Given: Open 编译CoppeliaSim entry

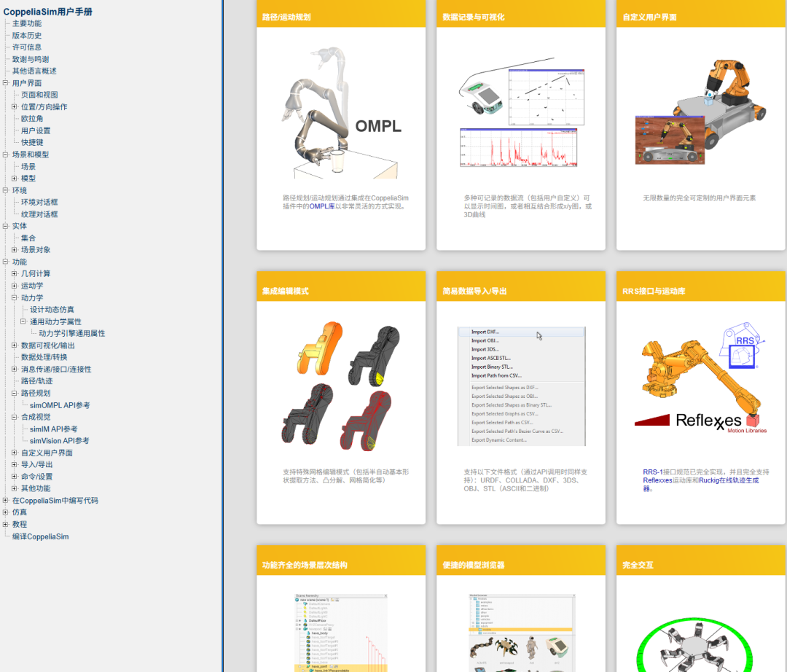Looking at the screenshot, I should (40, 536).
